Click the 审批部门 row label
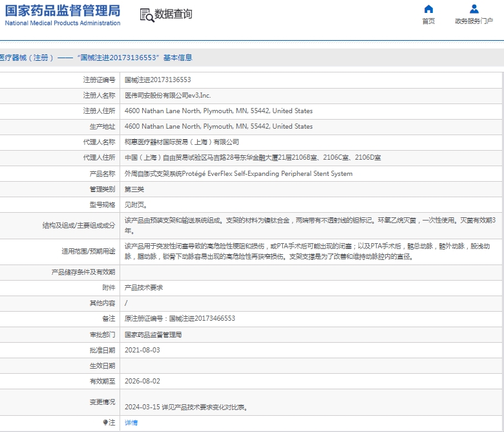The image size is (504, 432). (x=102, y=335)
